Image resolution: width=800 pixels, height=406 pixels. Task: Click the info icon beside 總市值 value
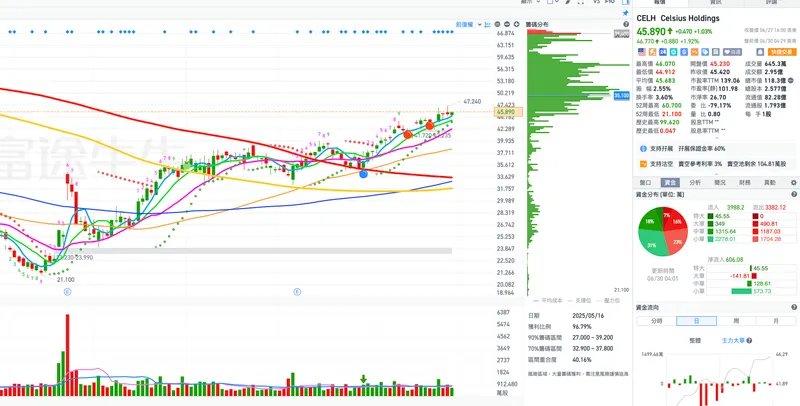pyautogui.click(x=790, y=81)
